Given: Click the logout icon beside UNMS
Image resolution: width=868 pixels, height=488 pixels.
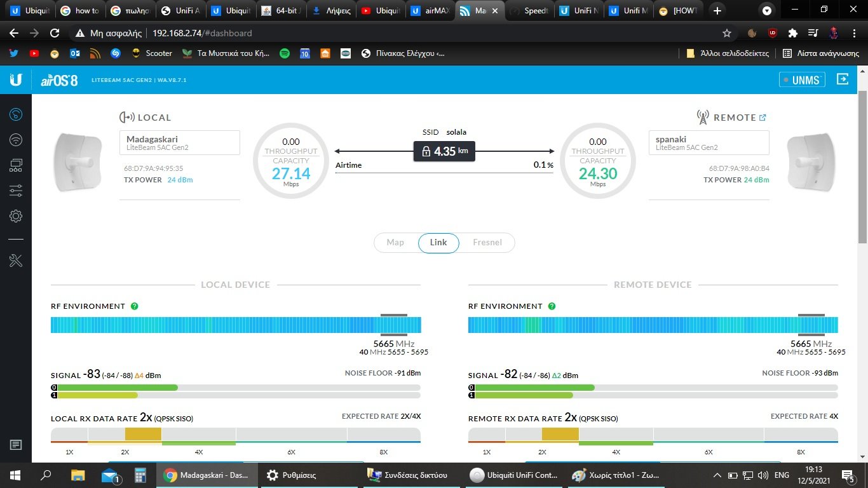Looking at the screenshot, I should coord(843,79).
